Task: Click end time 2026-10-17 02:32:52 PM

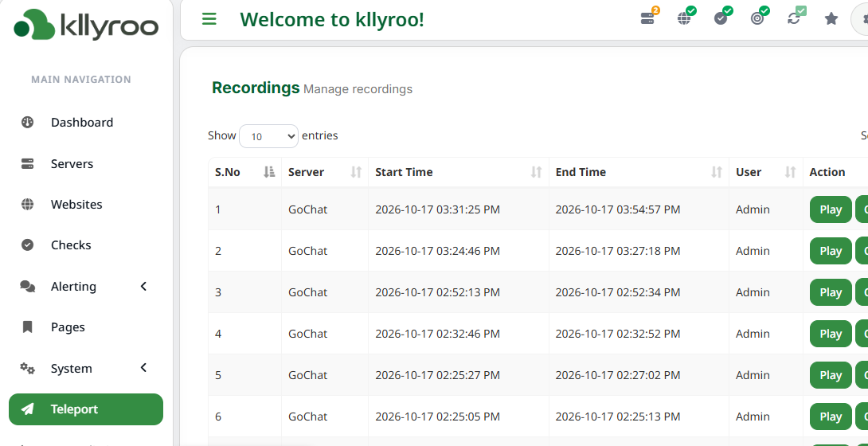Action: coord(618,334)
